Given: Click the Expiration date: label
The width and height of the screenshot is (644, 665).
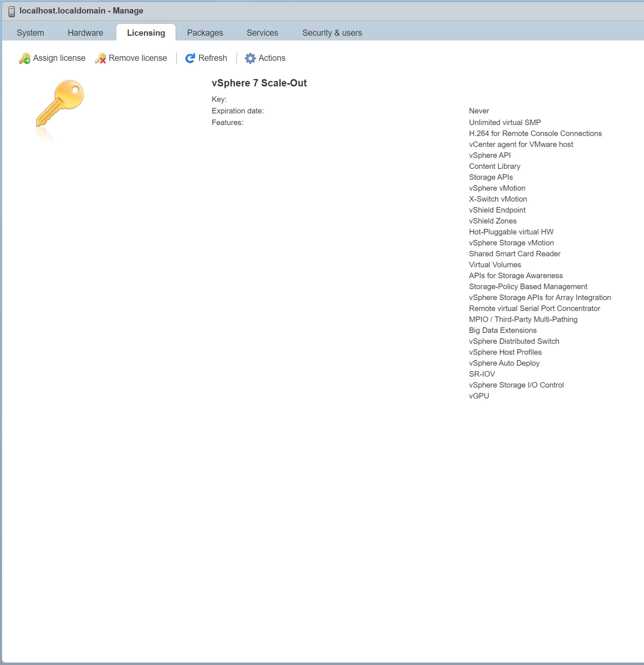Looking at the screenshot, I should point(238,111).
